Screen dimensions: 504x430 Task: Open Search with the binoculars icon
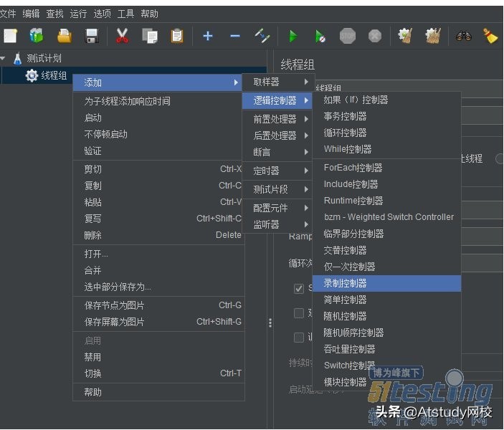(x=464, y=36)
